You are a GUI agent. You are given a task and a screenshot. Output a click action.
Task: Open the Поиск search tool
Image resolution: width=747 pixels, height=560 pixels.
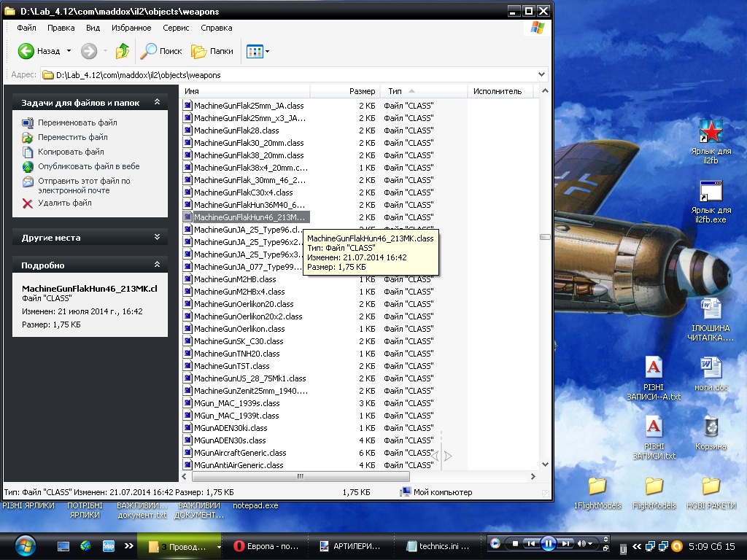pyautogui.click(x=162, y=51)
